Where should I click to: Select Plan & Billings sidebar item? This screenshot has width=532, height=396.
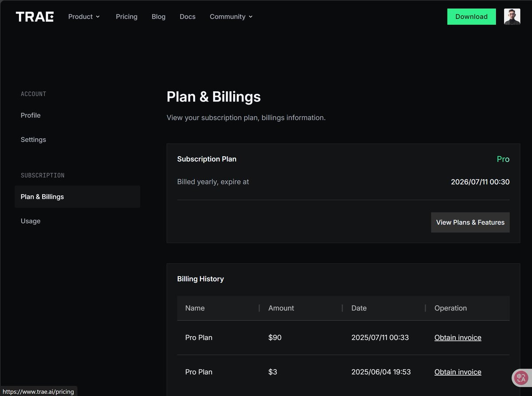click(x=77, y=197)
